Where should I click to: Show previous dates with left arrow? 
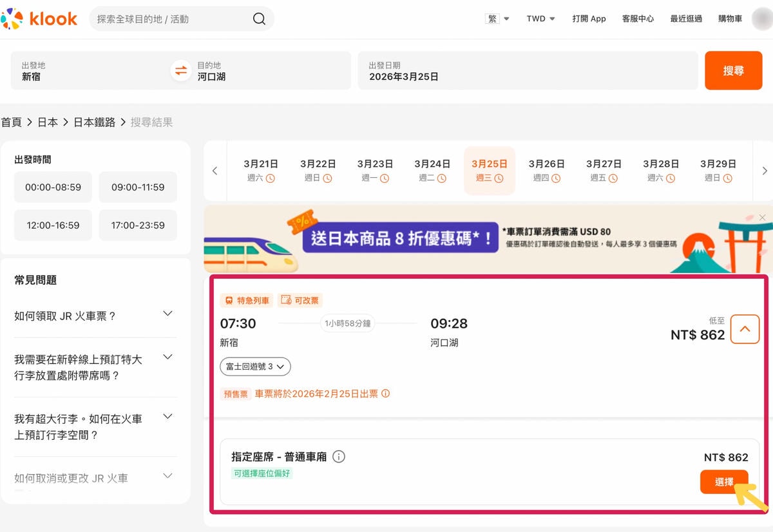pyautogui.click(x=215, y=171)
